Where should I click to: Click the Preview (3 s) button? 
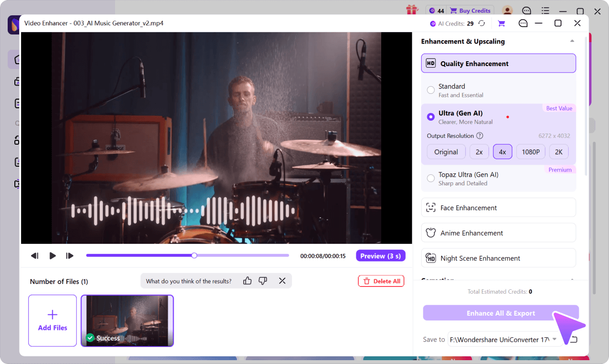(381, 256)
